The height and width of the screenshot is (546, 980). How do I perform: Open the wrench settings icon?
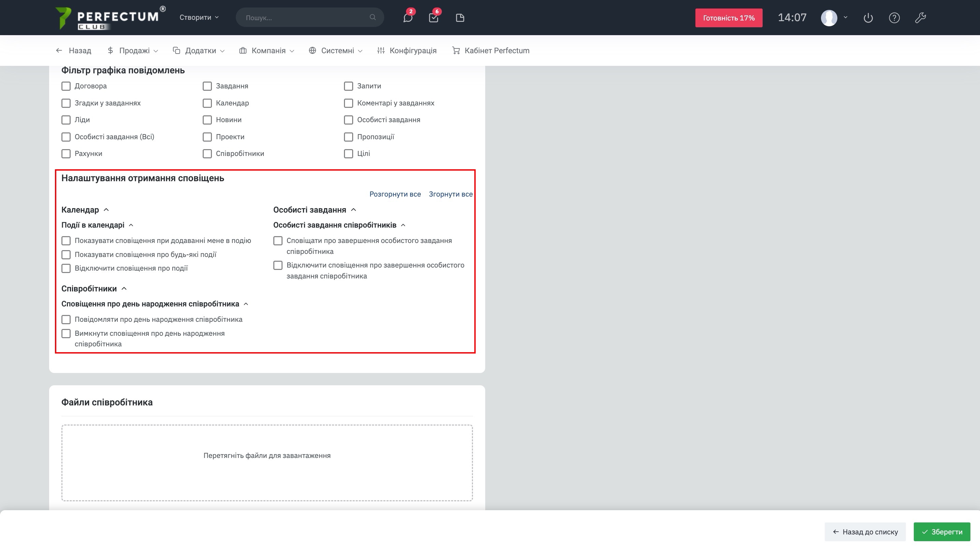pos(920,18)
